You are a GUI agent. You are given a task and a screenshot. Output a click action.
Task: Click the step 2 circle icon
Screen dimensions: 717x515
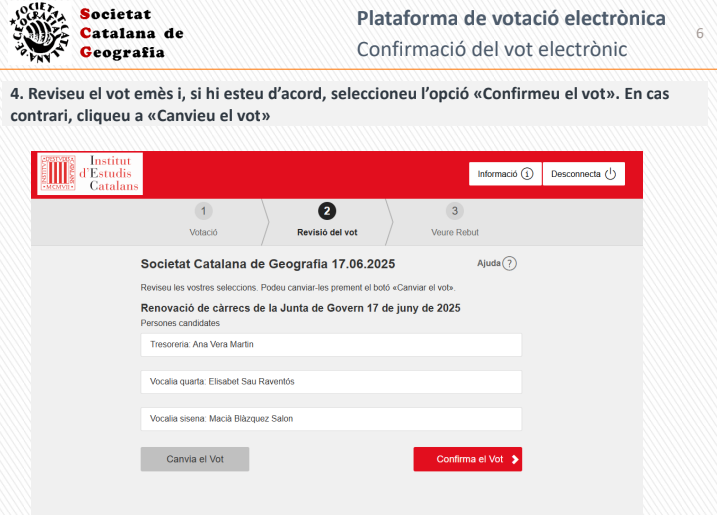pos(327,211)
